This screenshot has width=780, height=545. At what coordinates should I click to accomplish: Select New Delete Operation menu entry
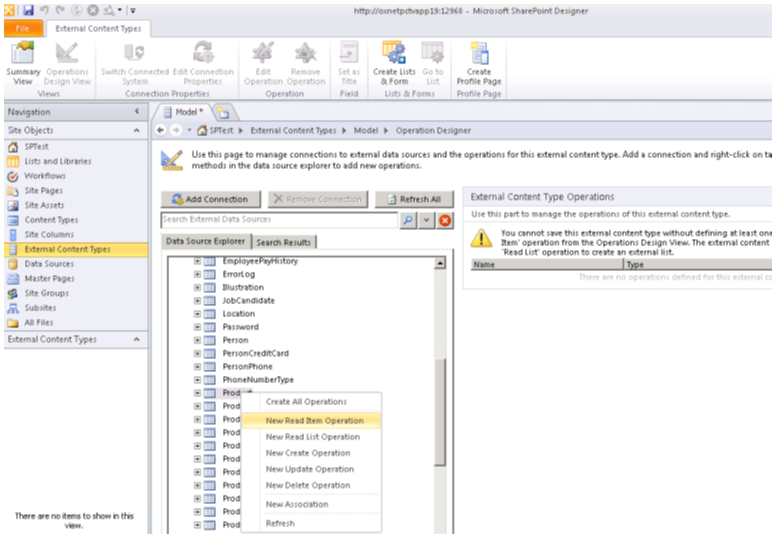[308, 485]
